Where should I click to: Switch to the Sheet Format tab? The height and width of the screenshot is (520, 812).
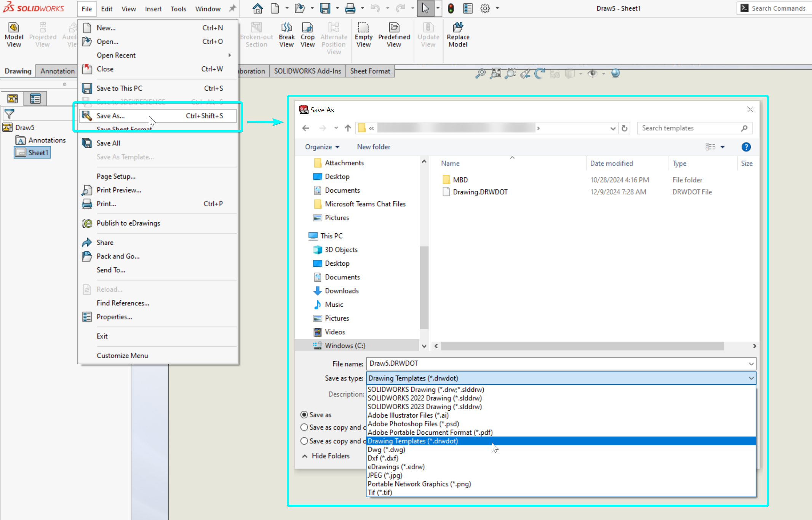pyautogui.click(x=370, y=71)
